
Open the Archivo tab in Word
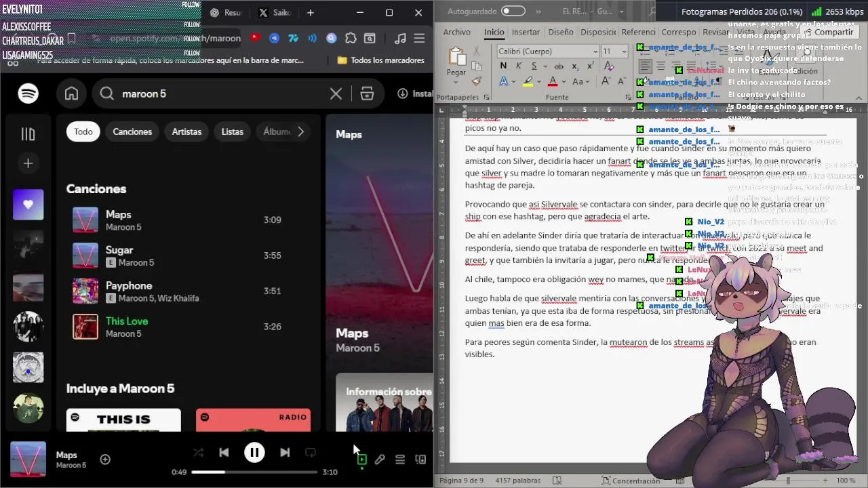[x=457, y=32]
